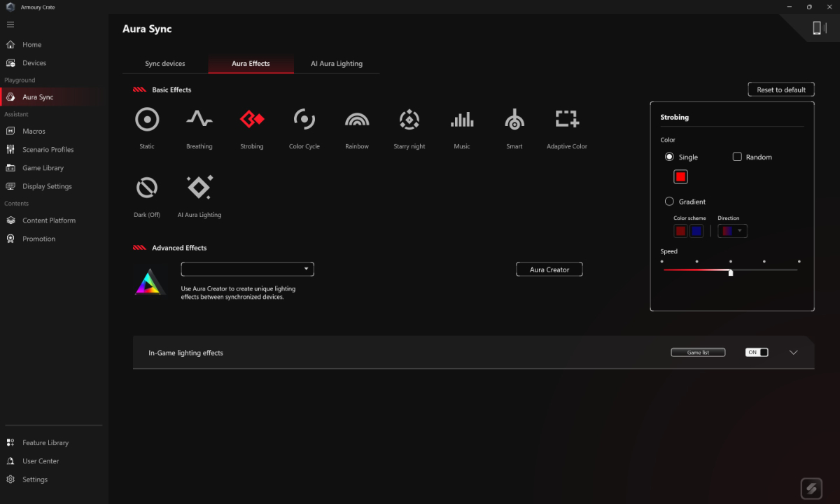Screen dimensions: 840x504
Task: Open the device icon in top-right corner
Action: coord(816,27)
